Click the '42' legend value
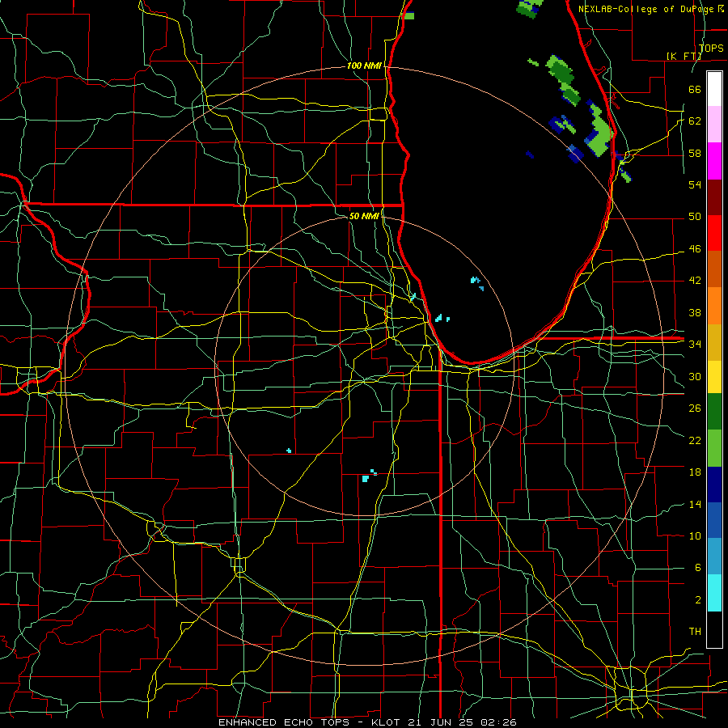 coord(695,281)
